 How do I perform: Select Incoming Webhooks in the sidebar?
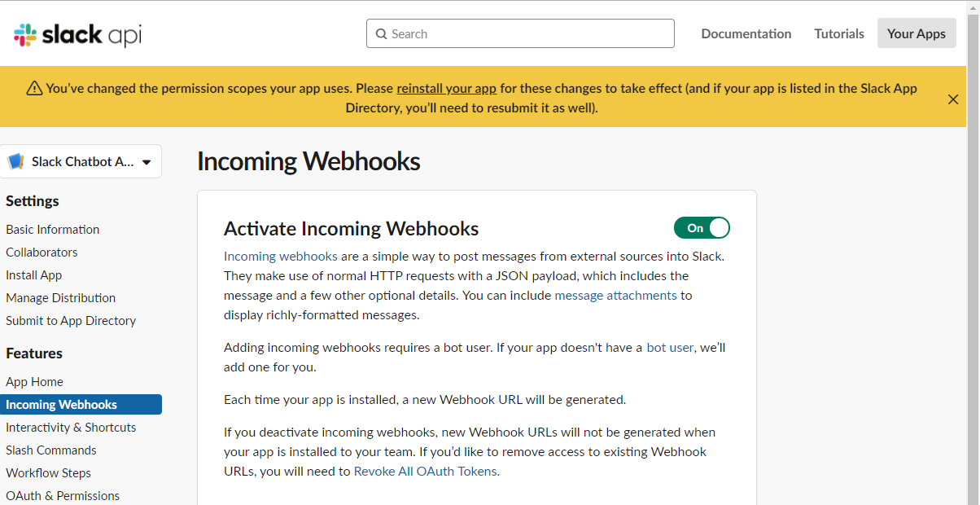[81, 405]
